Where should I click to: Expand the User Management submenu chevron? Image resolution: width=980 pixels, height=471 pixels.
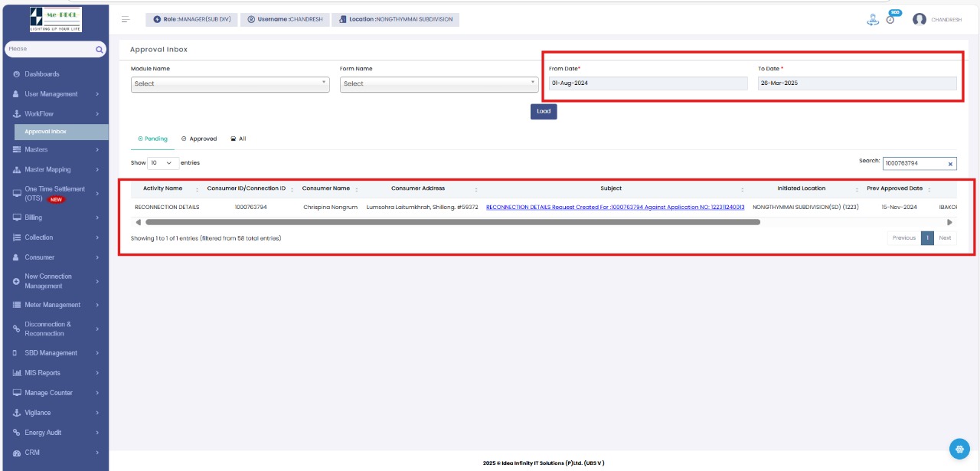pyautogui.click(x=97, y=94)
